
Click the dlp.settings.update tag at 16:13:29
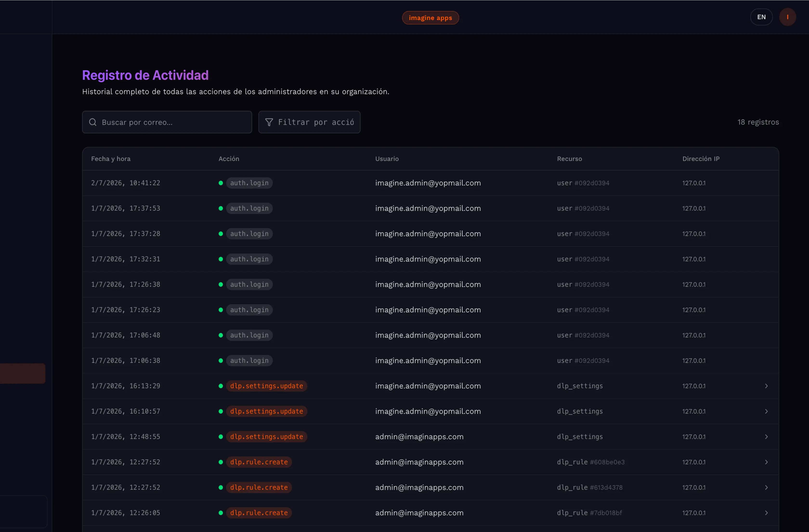click(x=267, y=386)
